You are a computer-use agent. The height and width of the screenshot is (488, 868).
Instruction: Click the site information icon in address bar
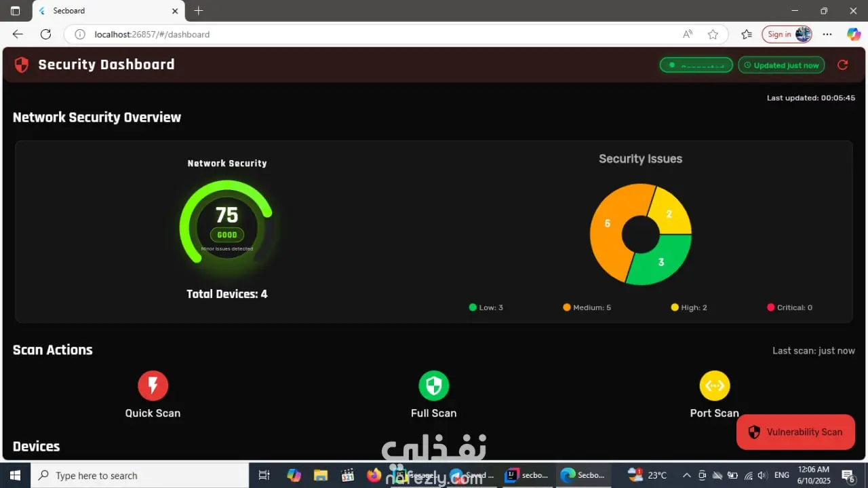pyautogui.click(x=79, y=34)
